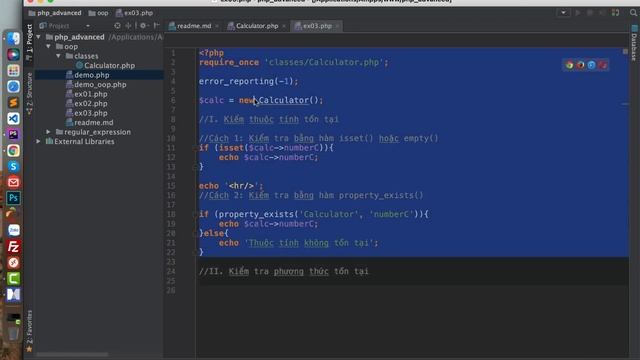The width and height of the screenshot is (640, 360).
Task: Close the Calculator.php editor tab
Action: point(284,26)
